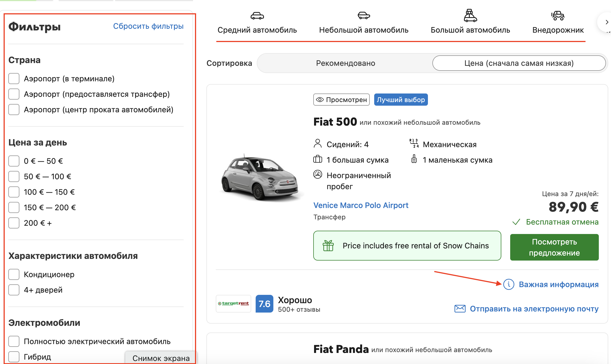
Task: Check Полностью электрический автомобиль filter
Action: point(14,341)
